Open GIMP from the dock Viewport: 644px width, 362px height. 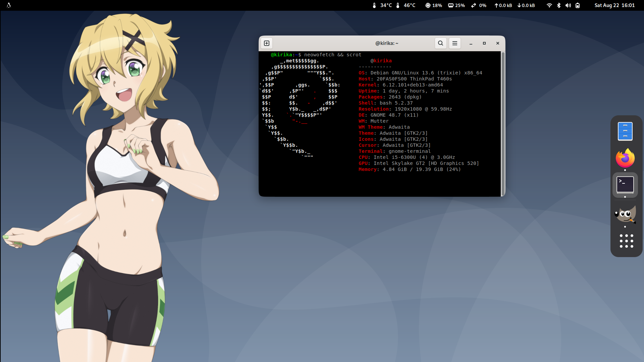(x=625, y=214)
